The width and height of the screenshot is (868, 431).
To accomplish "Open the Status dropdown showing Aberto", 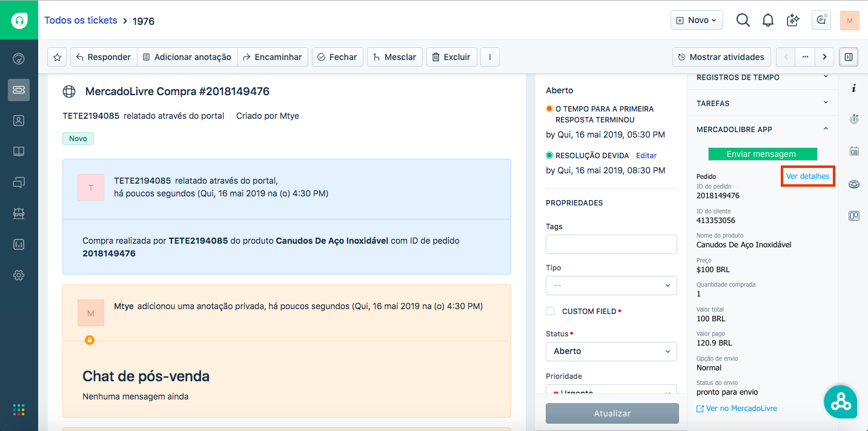I will 611,351.
